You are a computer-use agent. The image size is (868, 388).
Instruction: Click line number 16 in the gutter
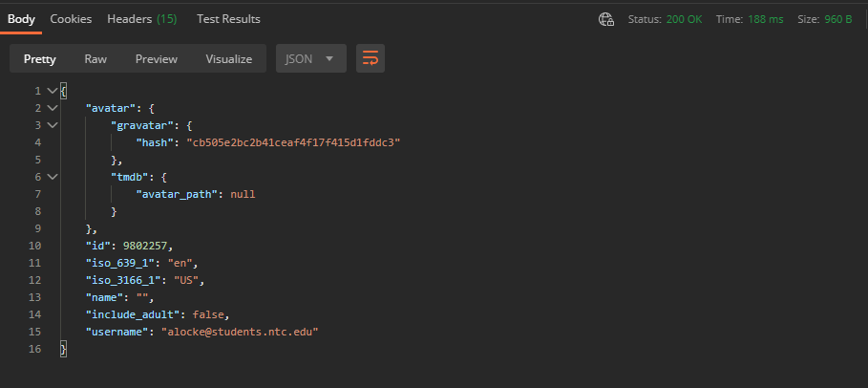coord(35,349)
